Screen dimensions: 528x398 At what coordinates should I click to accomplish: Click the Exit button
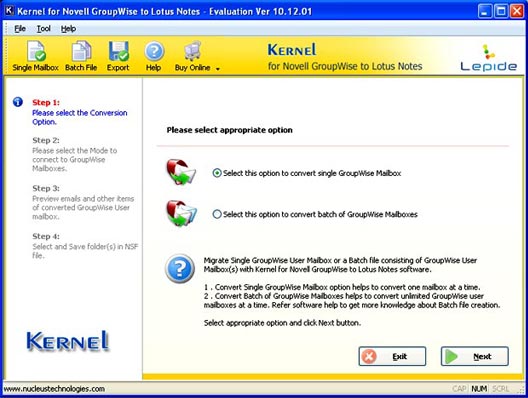(392, 356)
